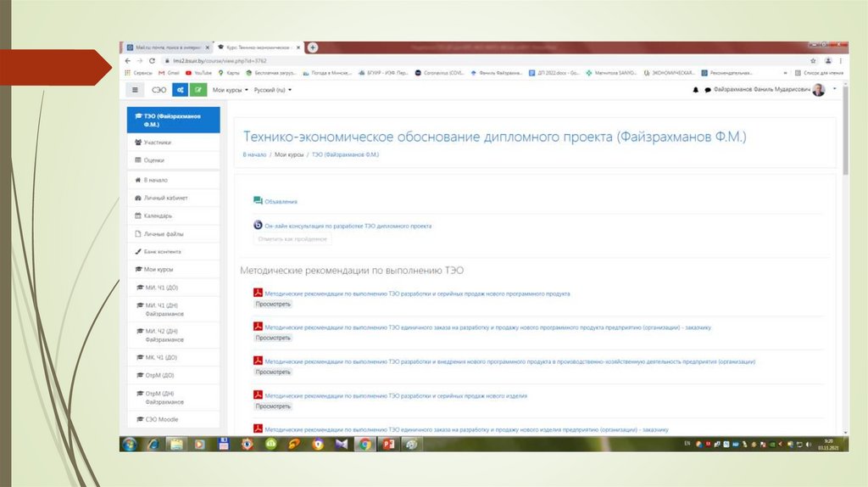Open the PDF about внедрения нового программного продукта

(x=509, y=361)
